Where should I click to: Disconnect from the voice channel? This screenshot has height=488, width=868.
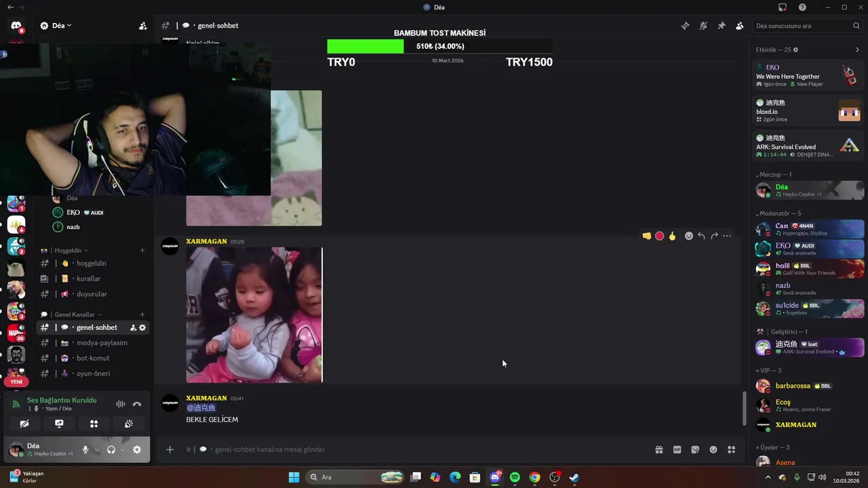click(x=137, y=404)
